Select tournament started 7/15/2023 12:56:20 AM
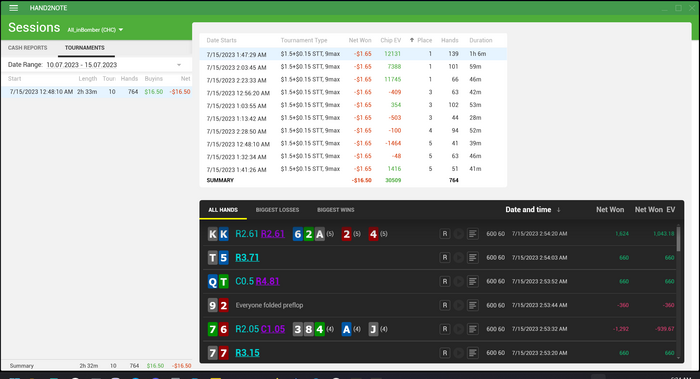This screenshot has width=700, height=379. [x=353, y=92]
